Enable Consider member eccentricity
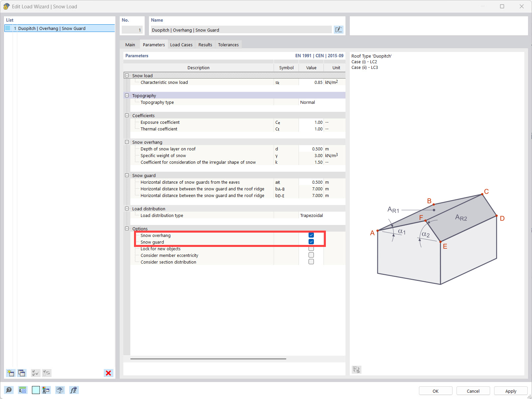The height and width of the screenshot is (399, 532). click(x=311, y=255)
